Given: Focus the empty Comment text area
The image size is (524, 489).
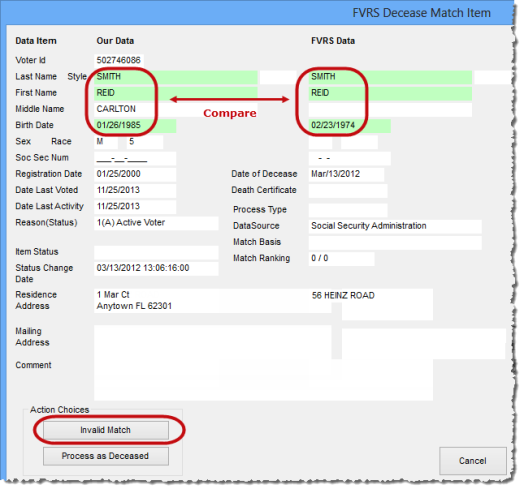Looking at the screenshot, I should click(x=263, y=380).
